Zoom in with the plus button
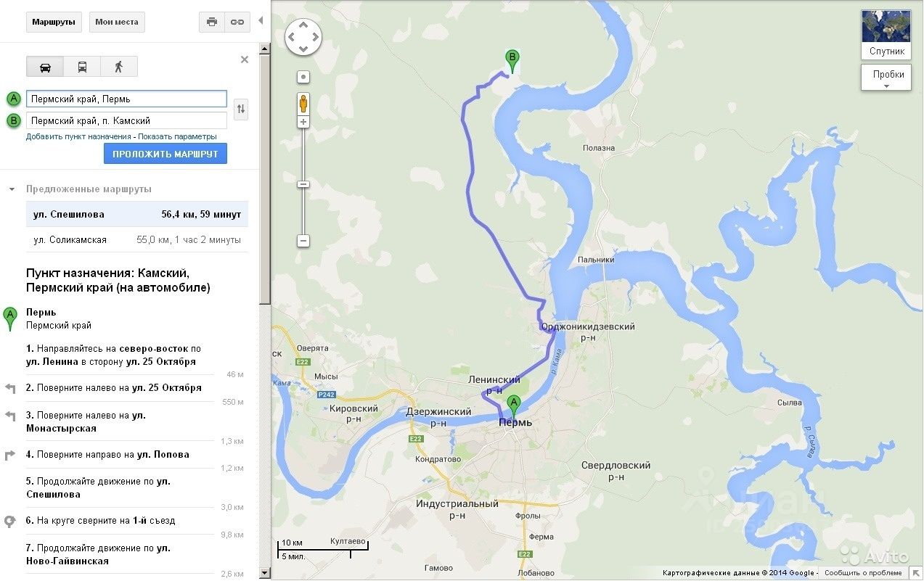 [303, 123]
